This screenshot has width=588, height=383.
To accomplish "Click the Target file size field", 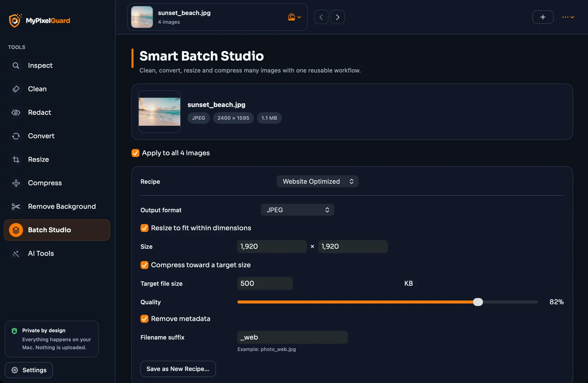I will (265, 284).
